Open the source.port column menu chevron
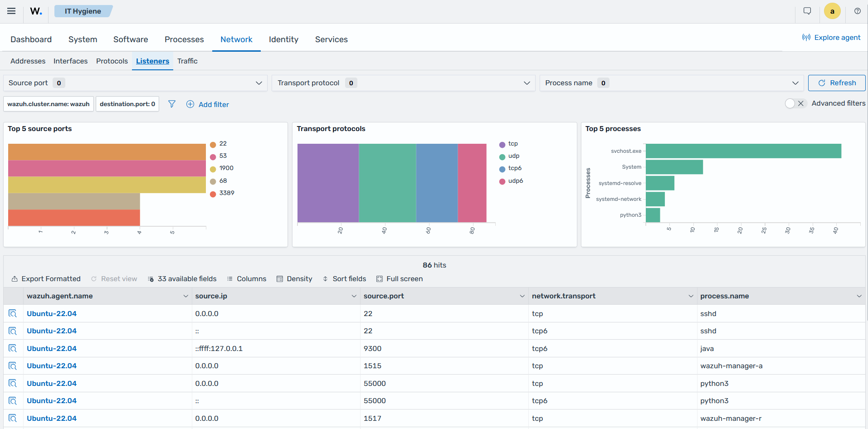 522,296
